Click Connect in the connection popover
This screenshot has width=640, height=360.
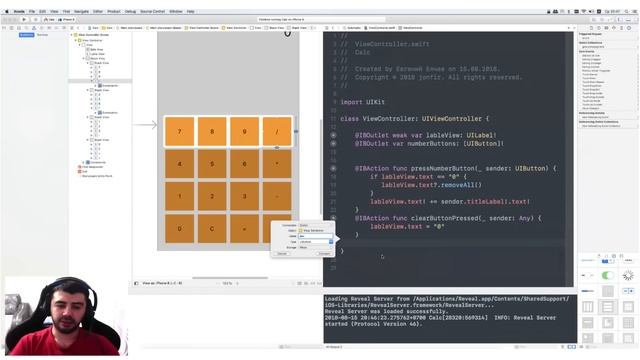[x=324, y=253]
